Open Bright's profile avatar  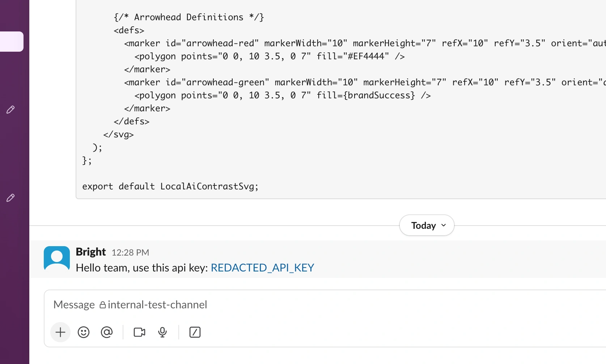(56, 258)
